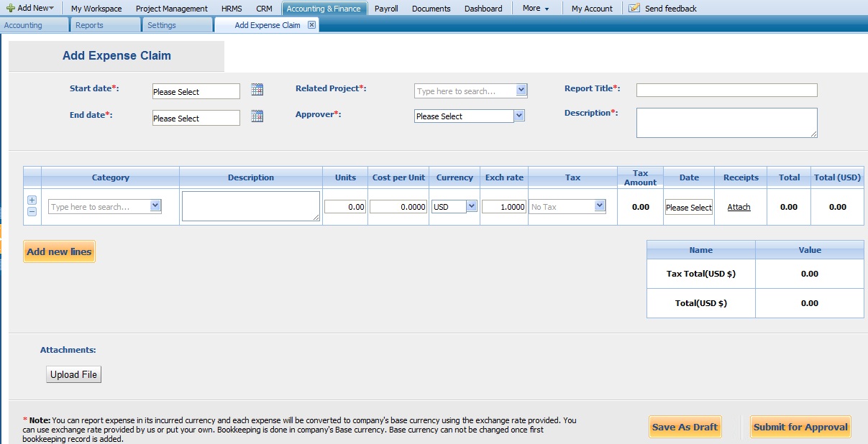Open the Start date calendar picker
Viewport: 868px width, 444px height.
(257, 90)
